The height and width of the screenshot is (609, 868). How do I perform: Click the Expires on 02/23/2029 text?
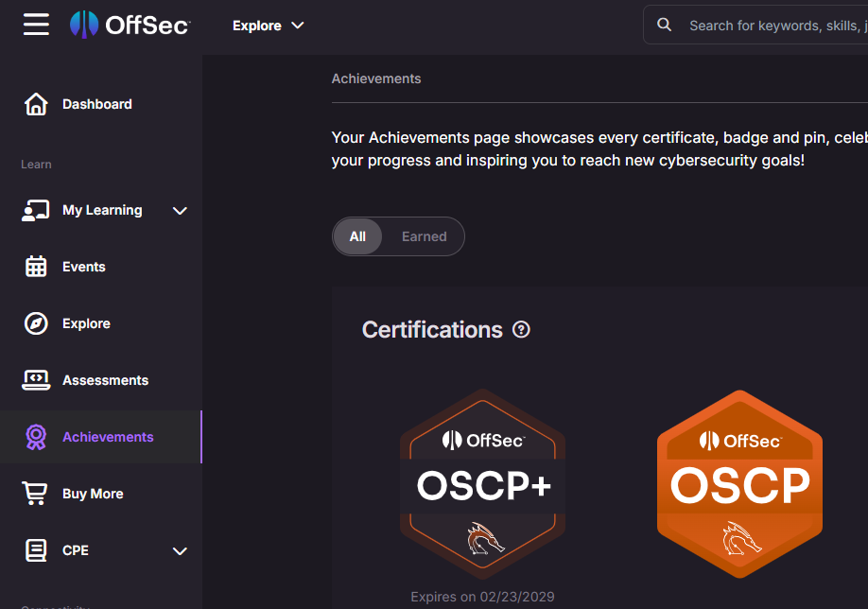click(483, 597)
